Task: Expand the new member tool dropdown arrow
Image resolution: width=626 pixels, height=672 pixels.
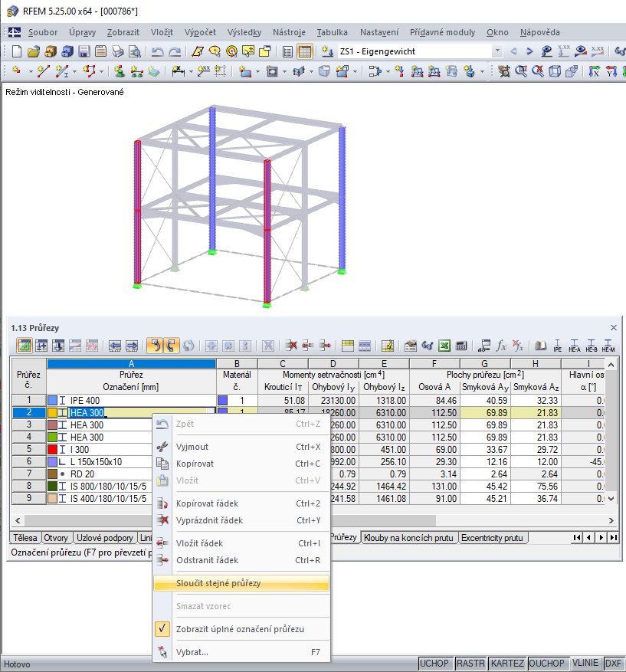Action: 74,71
